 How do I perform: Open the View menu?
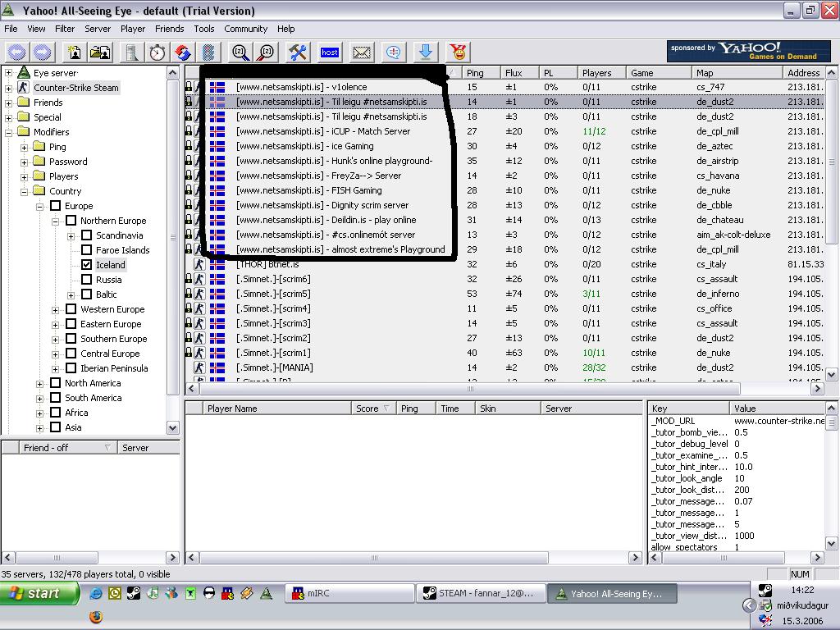(36, 29)
